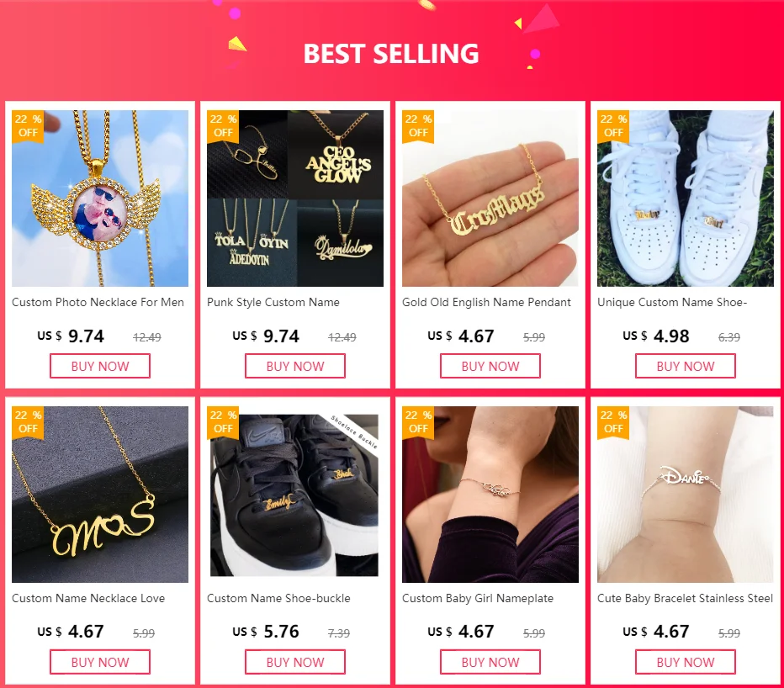View the Old English necklace in hand photo

coord(490,198)
